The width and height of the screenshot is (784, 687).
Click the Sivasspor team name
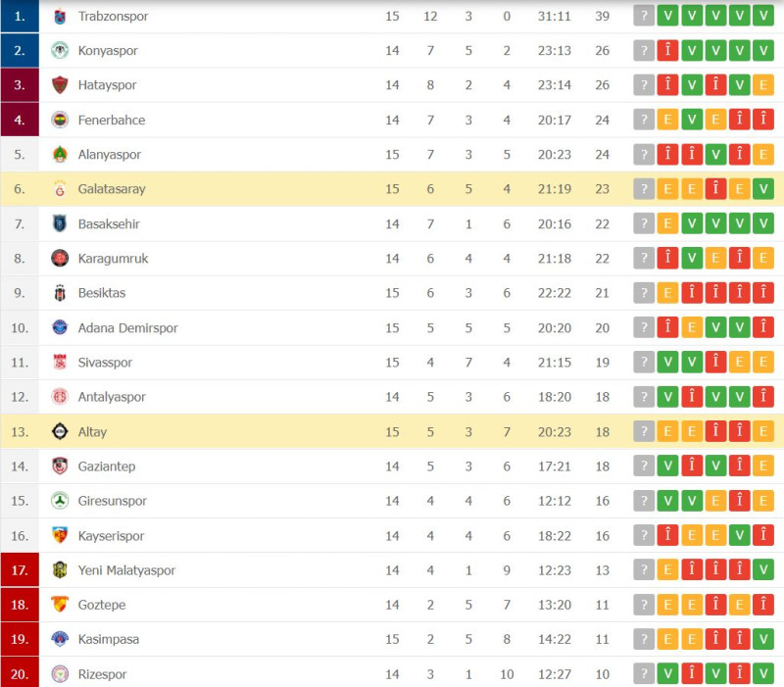(105, 363)
